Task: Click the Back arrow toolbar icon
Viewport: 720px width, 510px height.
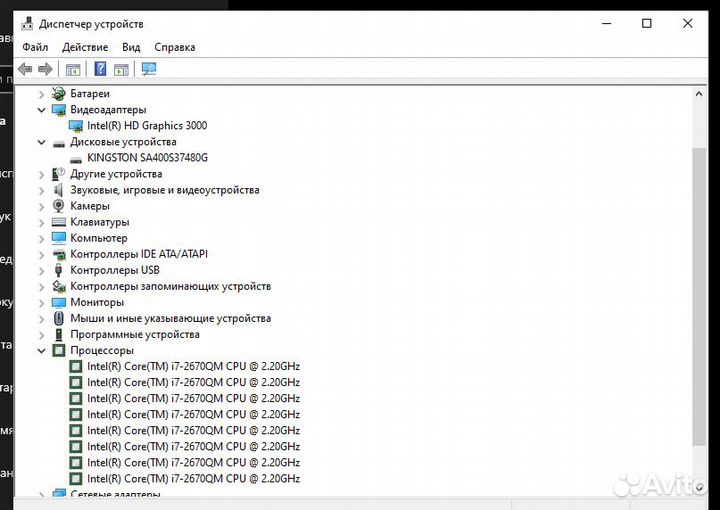Action: coord(25,69)
